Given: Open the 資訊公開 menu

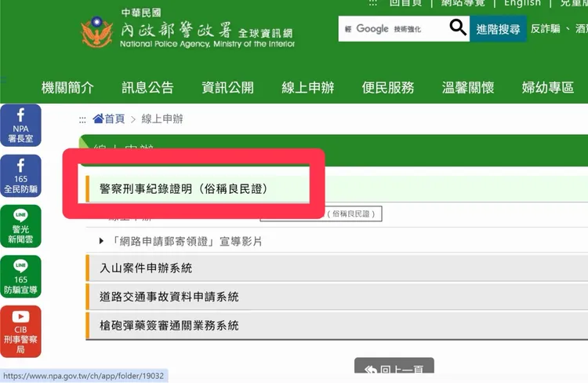Looking at the screenshot, I should coord(227,87).
